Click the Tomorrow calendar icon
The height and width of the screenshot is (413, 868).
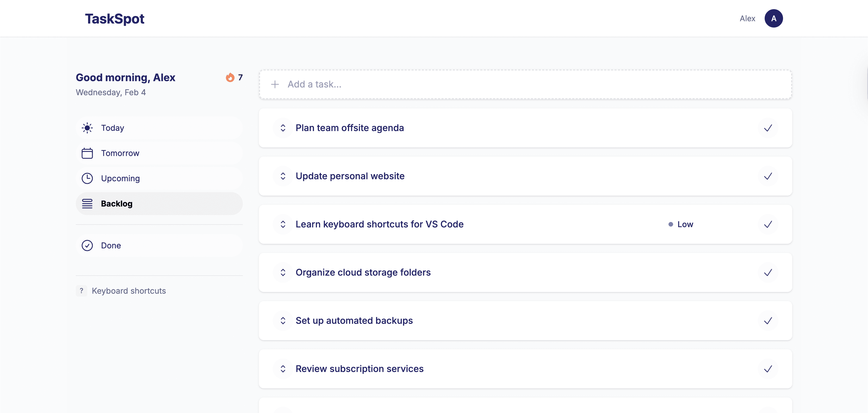point(87,153)
